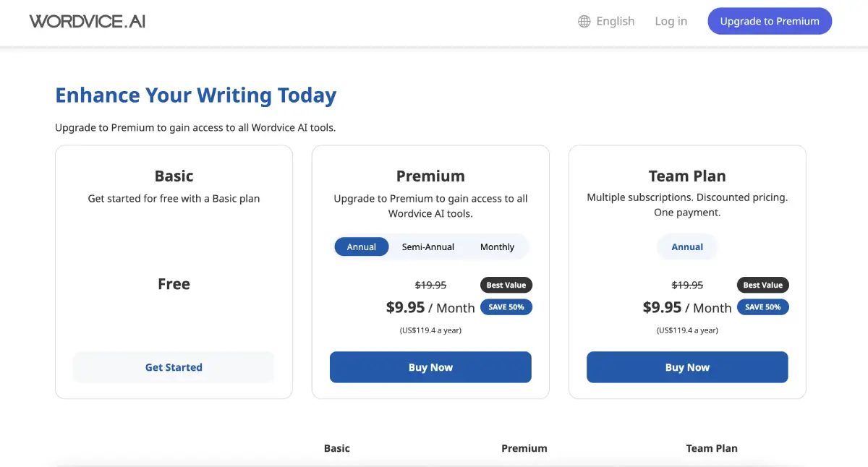Image resolution: width=868 pixels, height=467 pixels.
Task: Click the Basic comparison column header
Action: (x=337, y=448)
